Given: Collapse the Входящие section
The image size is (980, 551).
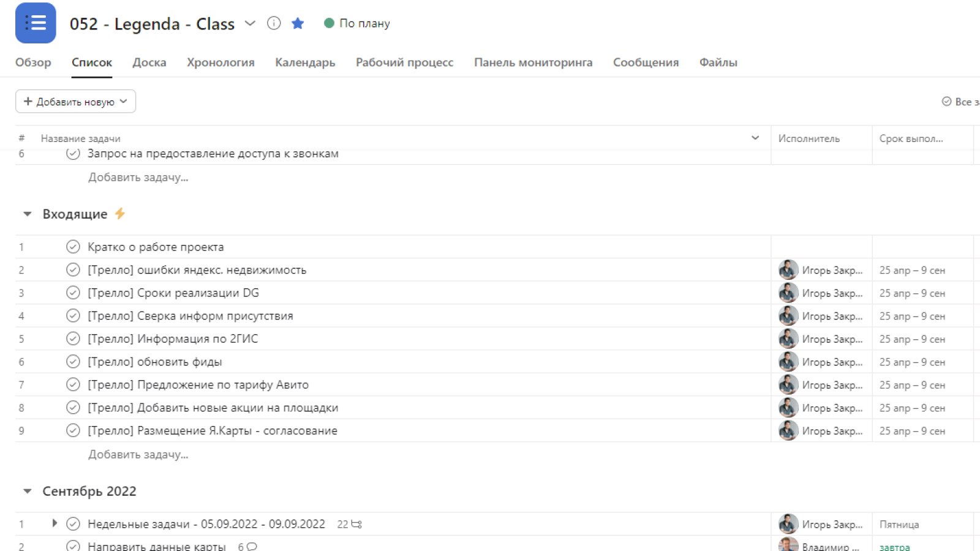Looking at the screenshot, I should coord(27,214).
